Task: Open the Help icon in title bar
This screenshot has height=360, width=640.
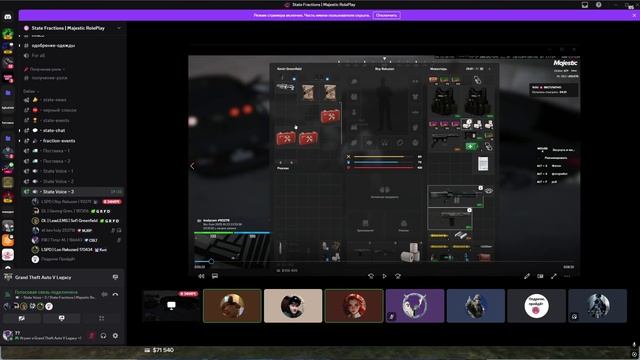Action: [x=598, y=5]
